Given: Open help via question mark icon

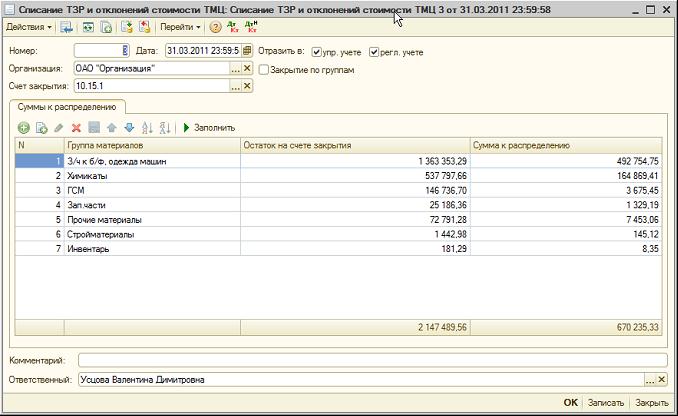Looking at the screenshot, I should click(215, 27).
